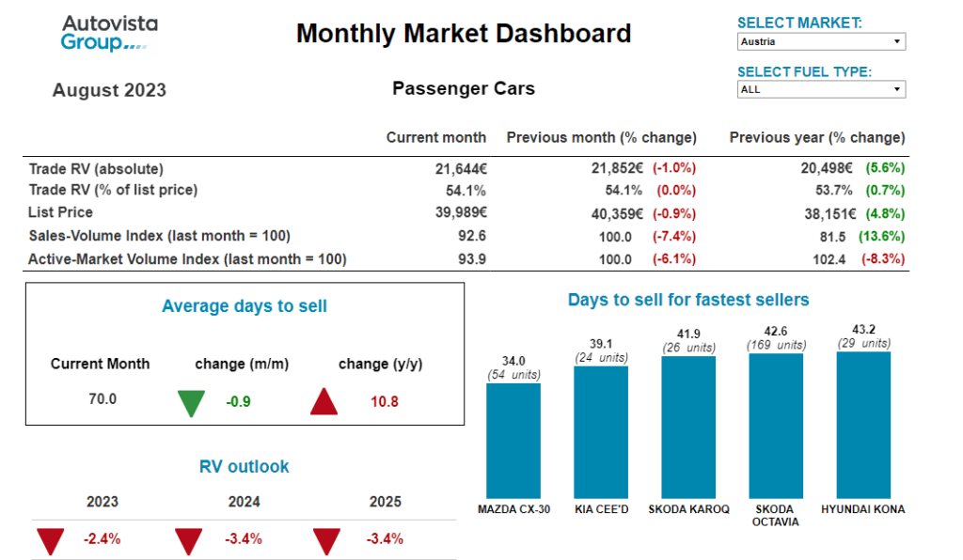Select the Mazda CX-30 bar
The width and height of the screenshot is (963, 560).
(x=513, y=440)
